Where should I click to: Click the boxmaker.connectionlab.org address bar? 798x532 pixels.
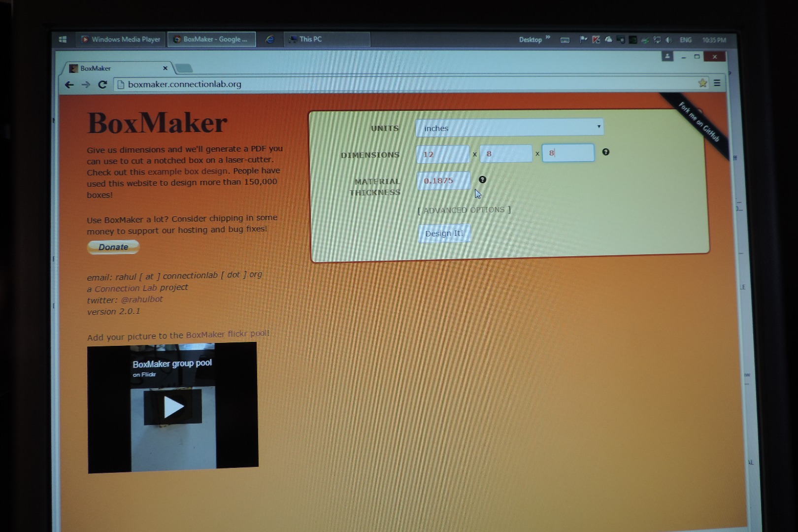tap(404, 84)
